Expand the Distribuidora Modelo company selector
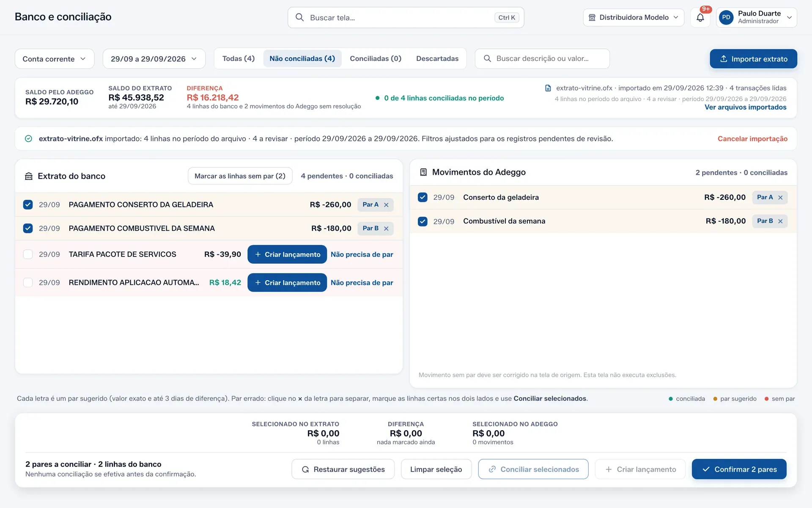Image resolution: width=812 pixels, height=508 pixels. pyautogui.click(x=633, y=17)
